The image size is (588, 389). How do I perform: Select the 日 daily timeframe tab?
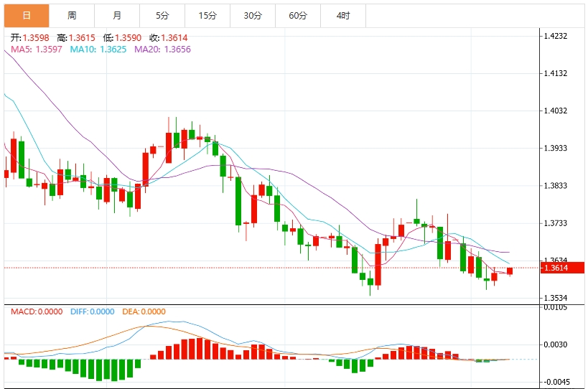coord(27,16)
